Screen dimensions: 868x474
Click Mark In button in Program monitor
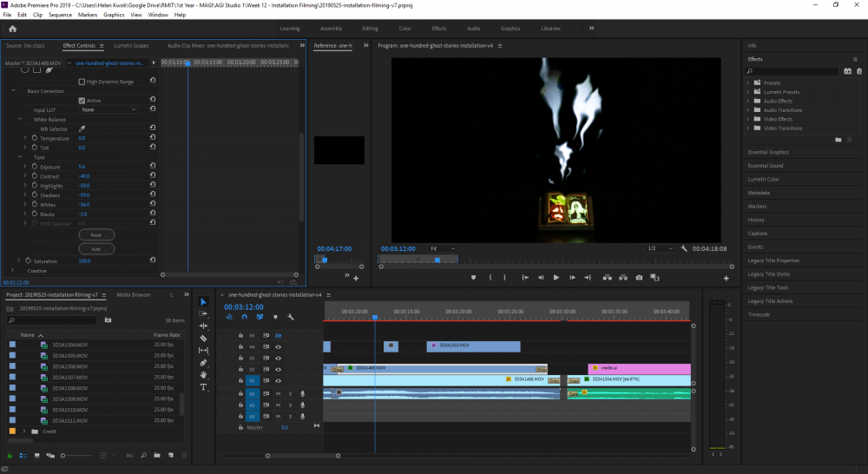490,278
